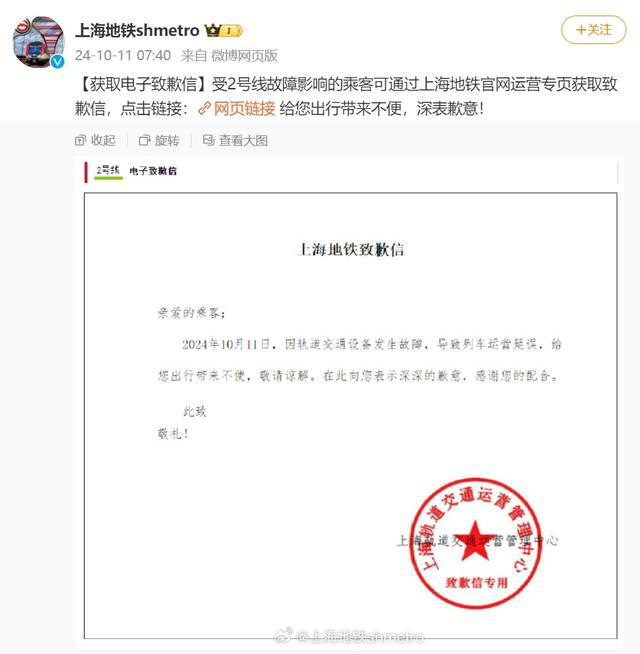Open the 上海地铁shmetro profile avatar

(39, 42)
